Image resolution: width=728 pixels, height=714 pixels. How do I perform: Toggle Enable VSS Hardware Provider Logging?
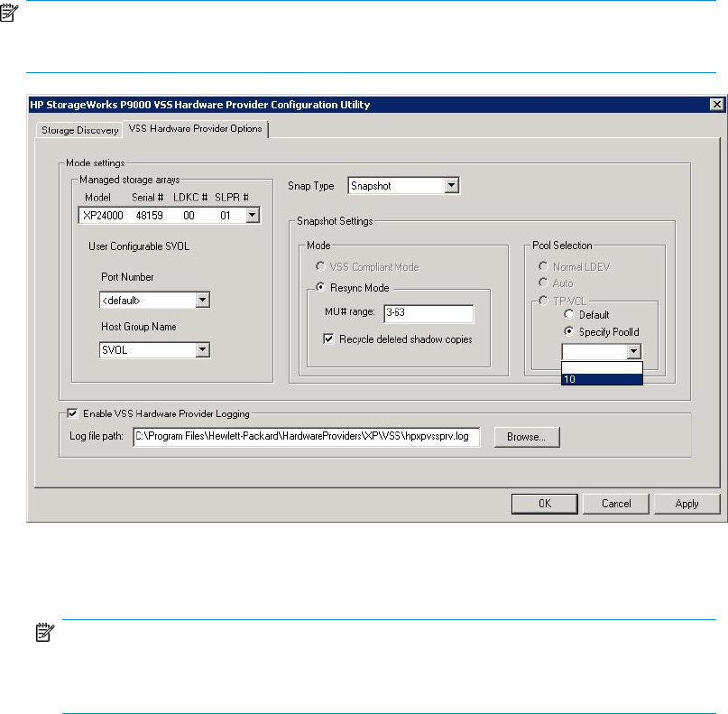[71, 414]
